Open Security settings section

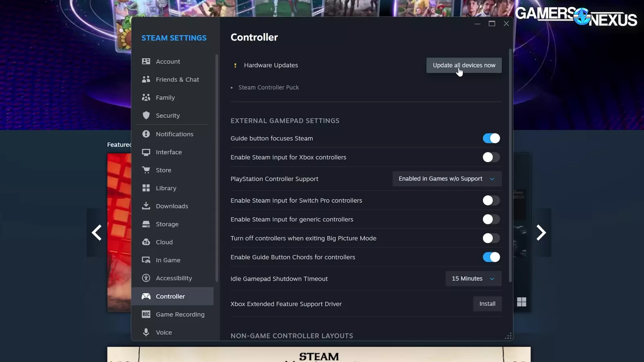[173, 115]
